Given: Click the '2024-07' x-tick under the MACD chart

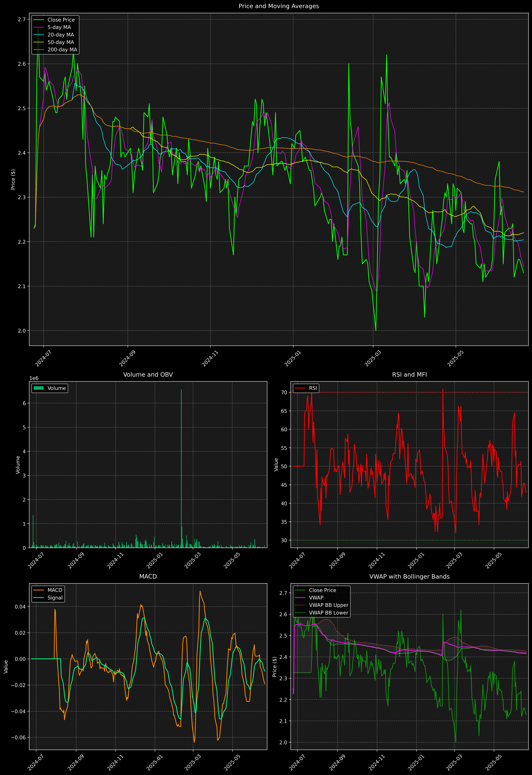Looking at the screenshot, I should 36,762.
